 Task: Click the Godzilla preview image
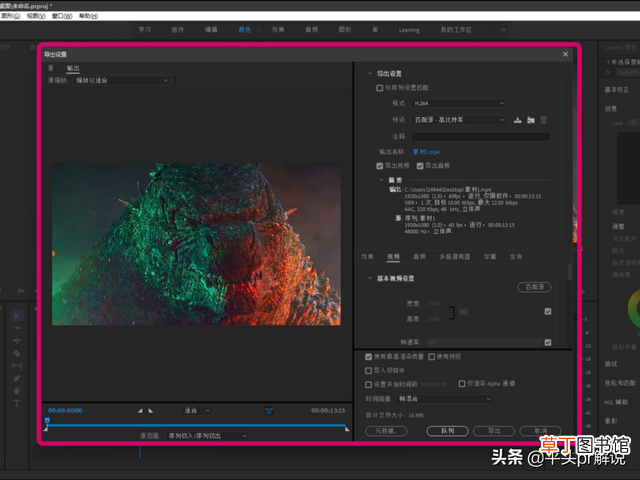pos(196,244)
